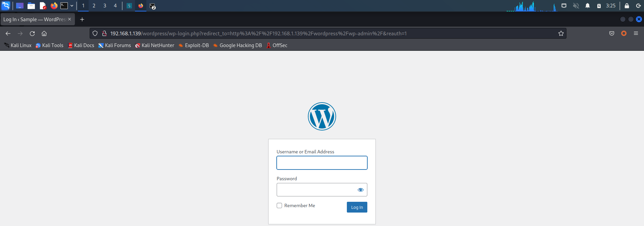Viewport: 644px width, 226px height.
Task: Open the Save to Pocket button
Action: 612,34
